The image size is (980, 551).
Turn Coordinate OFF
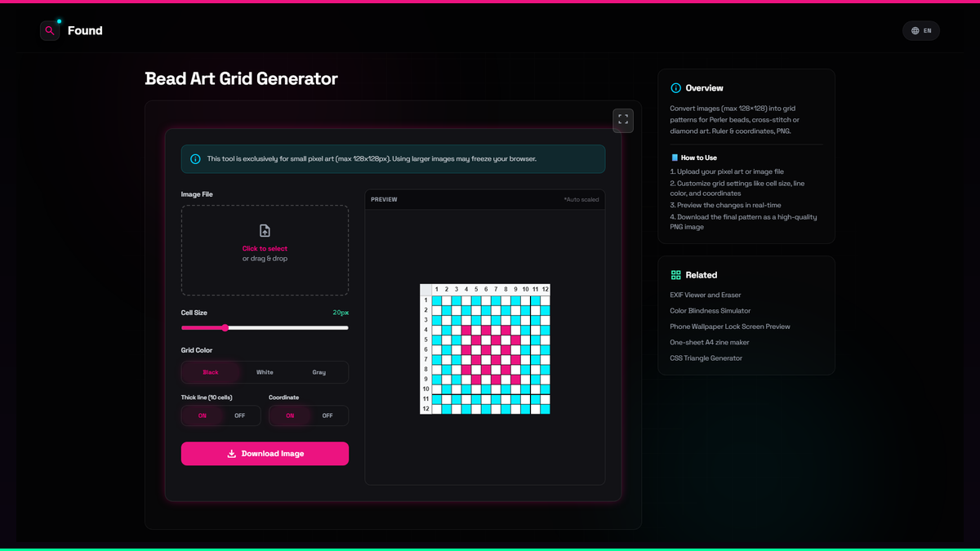[x=327, y=415]
